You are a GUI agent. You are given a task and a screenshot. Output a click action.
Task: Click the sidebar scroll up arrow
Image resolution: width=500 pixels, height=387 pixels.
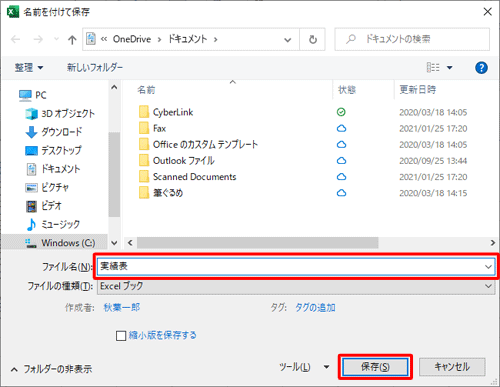114,87
